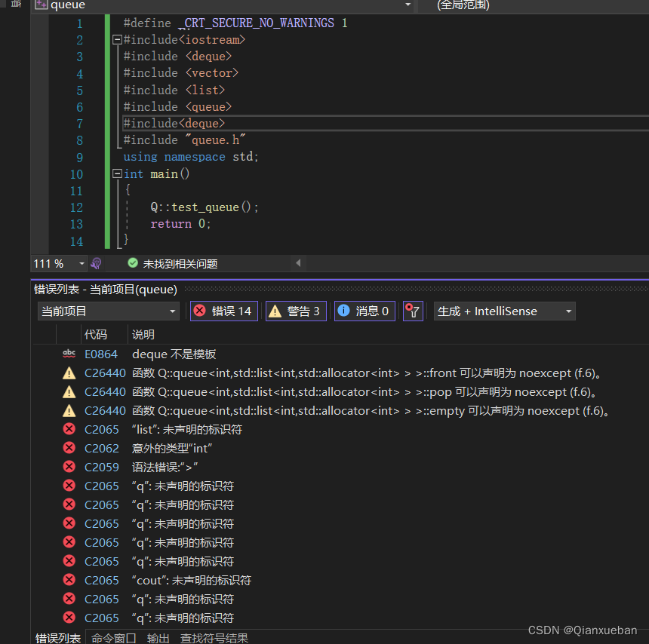Select the "list": 未声明的标识符 description

point(187,430)
